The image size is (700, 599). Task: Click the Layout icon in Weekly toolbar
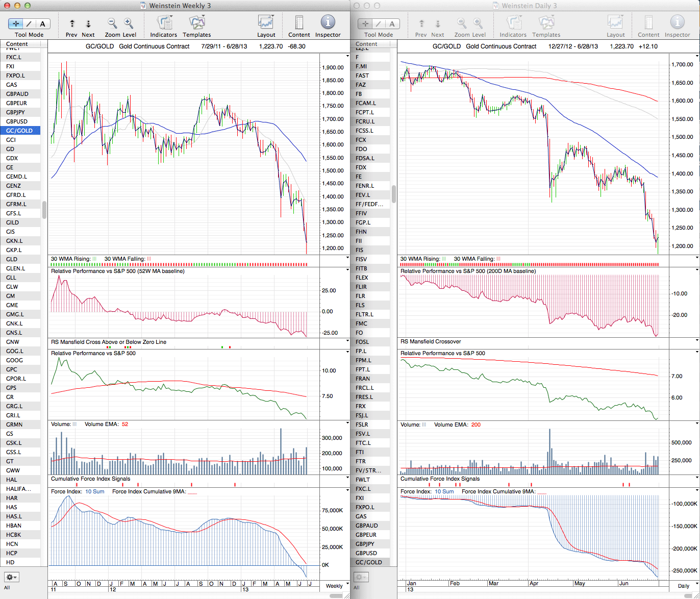[266, 23]
